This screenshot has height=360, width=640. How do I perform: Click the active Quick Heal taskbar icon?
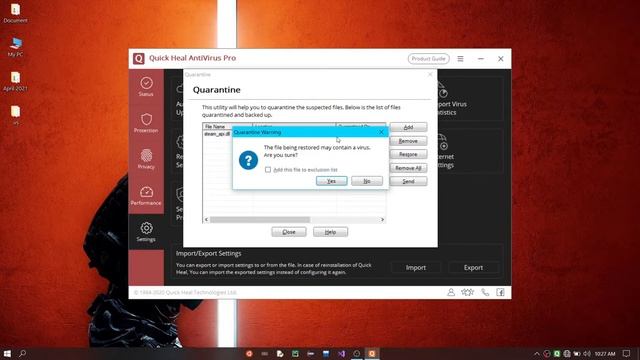click(x=372, y=353)
